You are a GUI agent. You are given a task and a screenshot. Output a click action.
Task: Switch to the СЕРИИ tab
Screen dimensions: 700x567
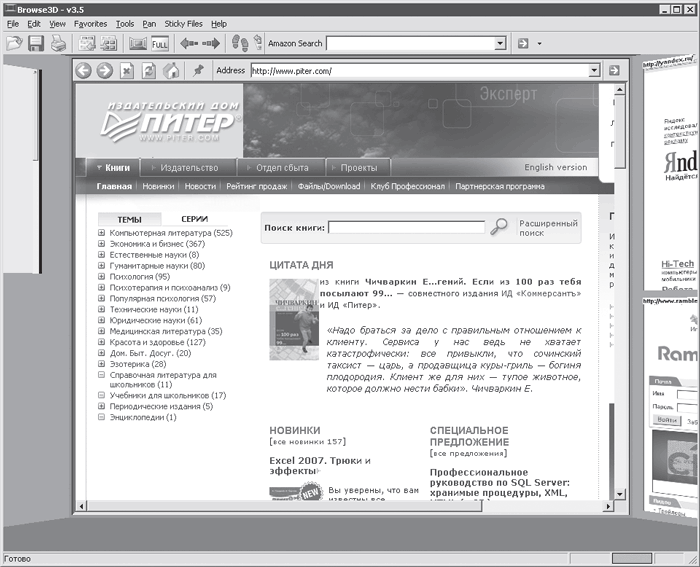194,219
